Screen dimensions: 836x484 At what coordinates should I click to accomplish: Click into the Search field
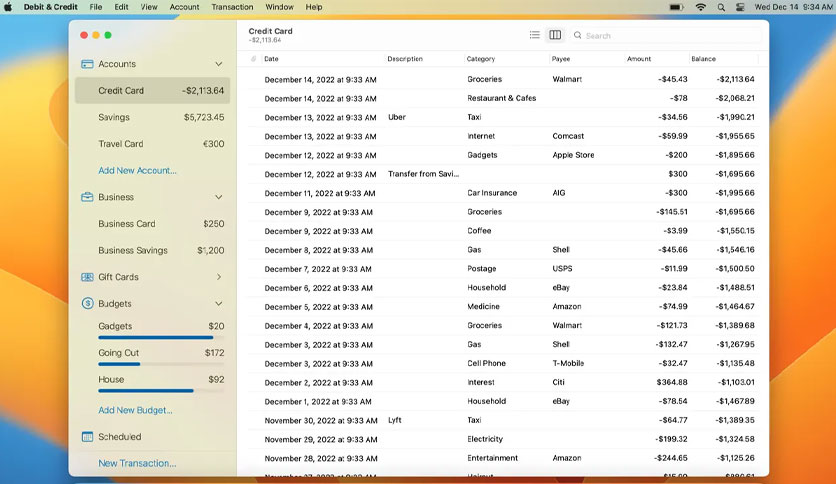pos(666,35)
